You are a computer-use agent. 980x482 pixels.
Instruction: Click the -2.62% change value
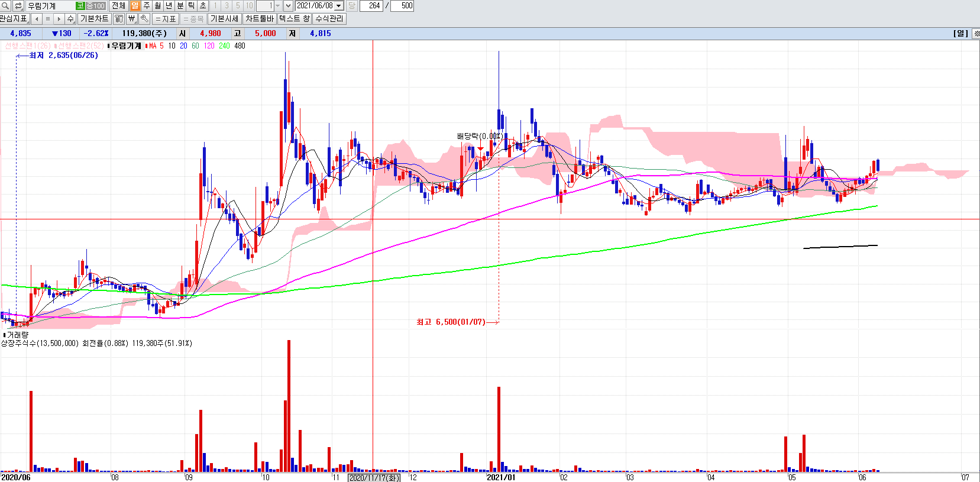96,34
